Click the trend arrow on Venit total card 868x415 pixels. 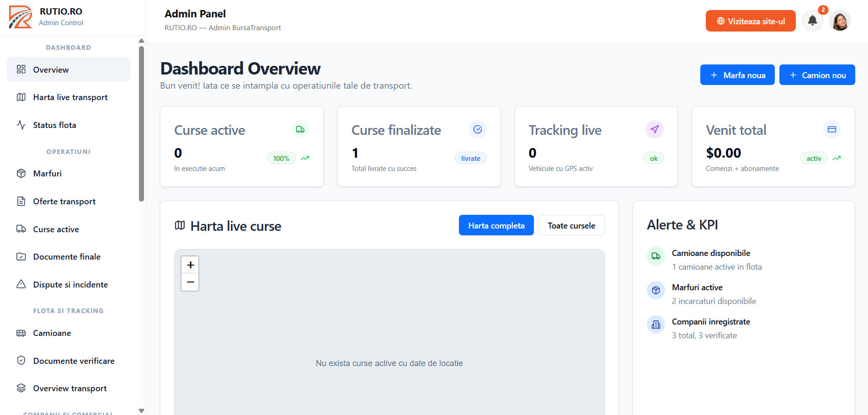point(836,158)
